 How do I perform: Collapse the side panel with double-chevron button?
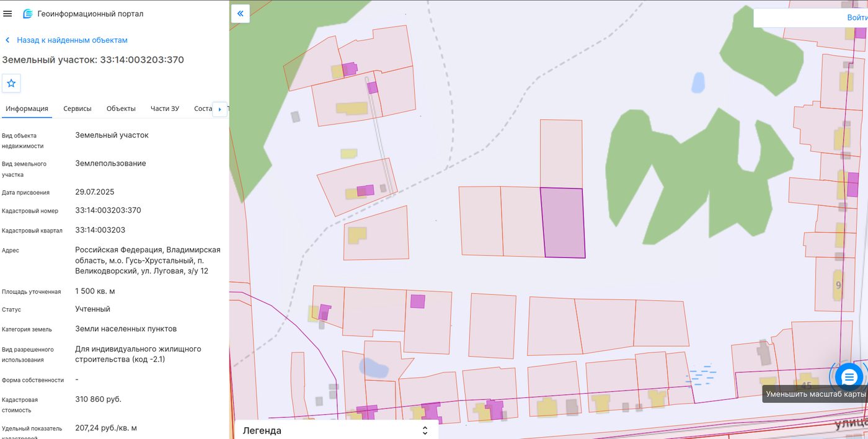point(241,14)
